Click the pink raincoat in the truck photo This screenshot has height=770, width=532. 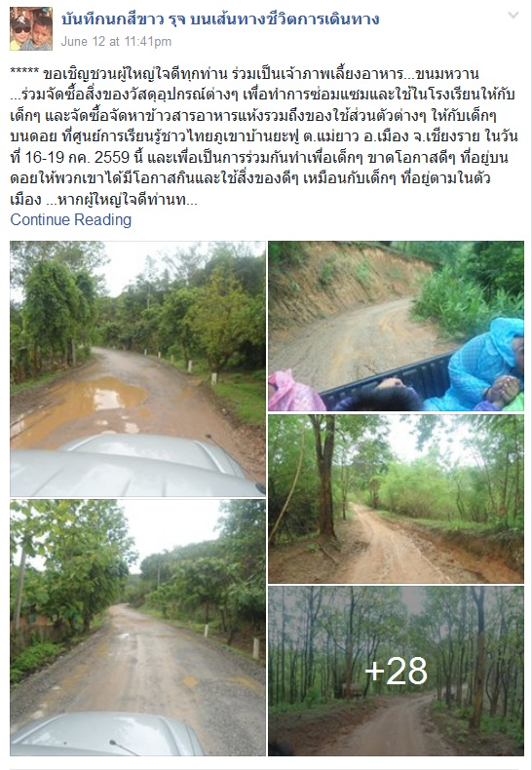tap(294, 393)
